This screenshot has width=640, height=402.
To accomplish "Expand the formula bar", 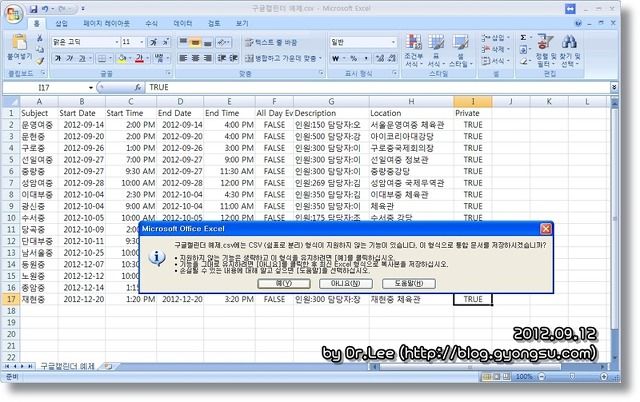I will tap(614, 87).
